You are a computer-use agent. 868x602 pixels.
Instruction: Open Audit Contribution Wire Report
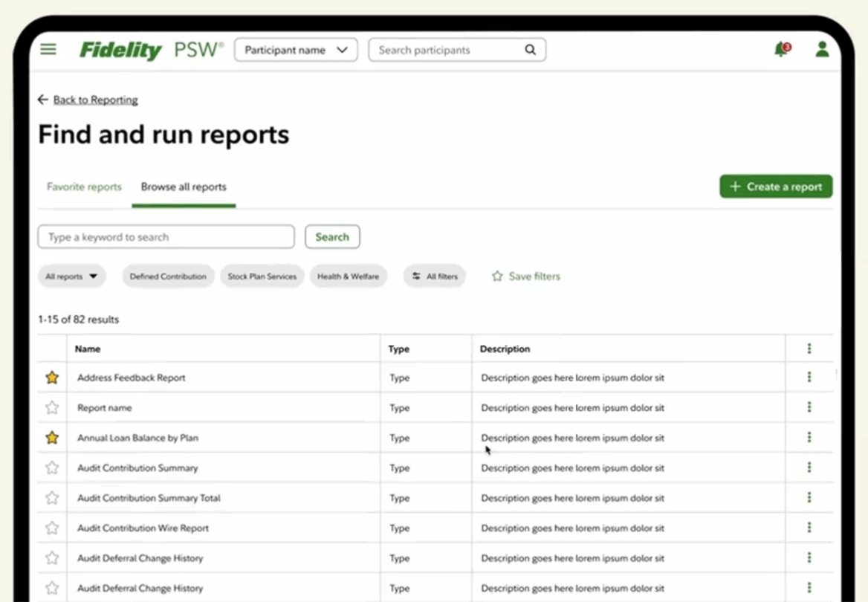pos(143,528)
